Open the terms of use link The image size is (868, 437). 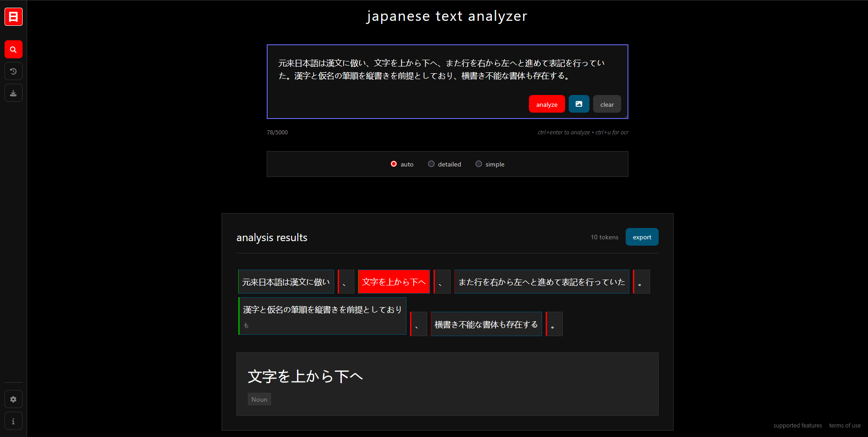pyautogui.click(x=844, y=425)
